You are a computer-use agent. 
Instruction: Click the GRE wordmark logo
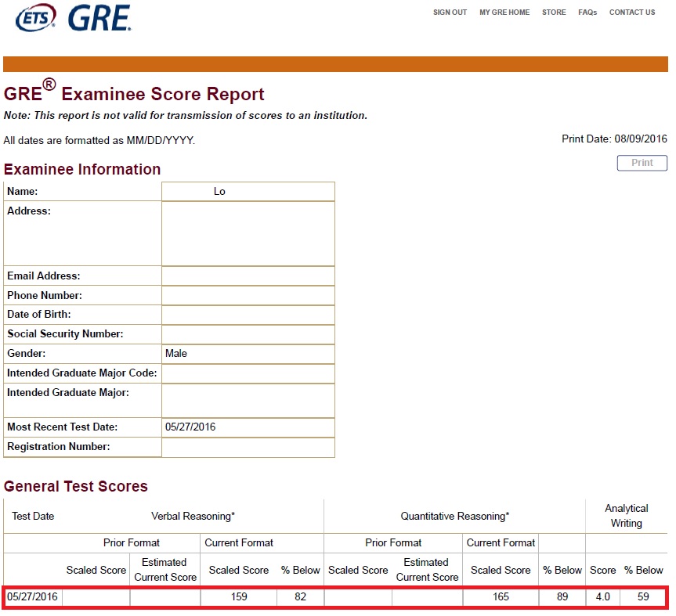click(x=99, y=18)
